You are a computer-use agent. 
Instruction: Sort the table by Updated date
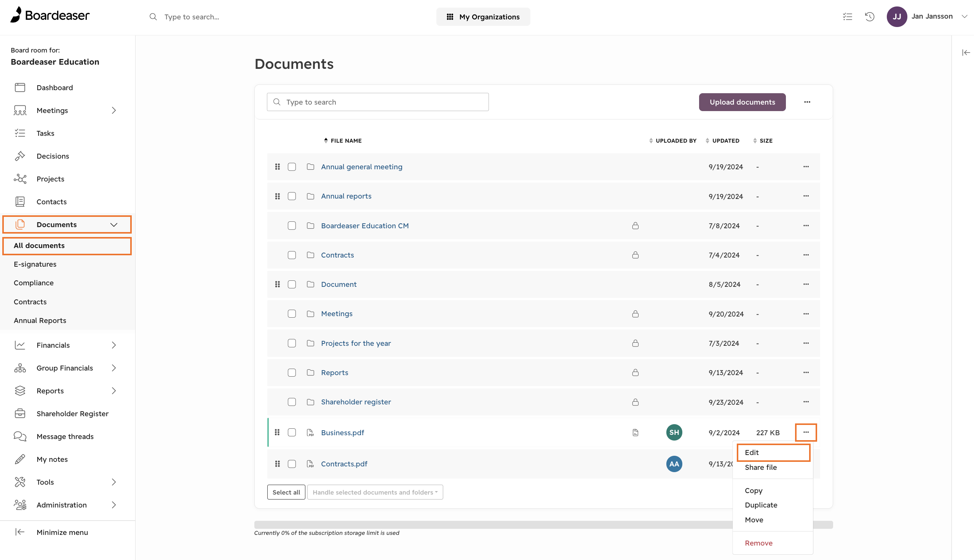coord(722,140)
